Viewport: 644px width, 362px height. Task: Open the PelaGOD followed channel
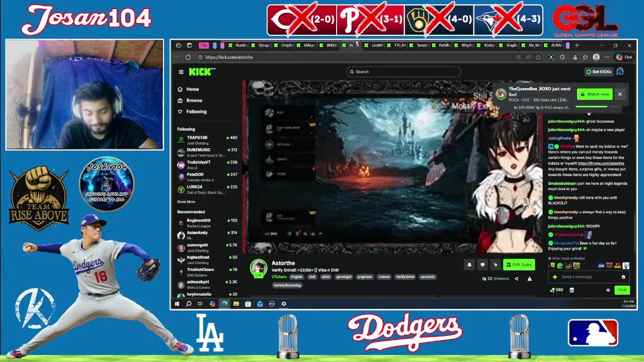pos(207,176)
